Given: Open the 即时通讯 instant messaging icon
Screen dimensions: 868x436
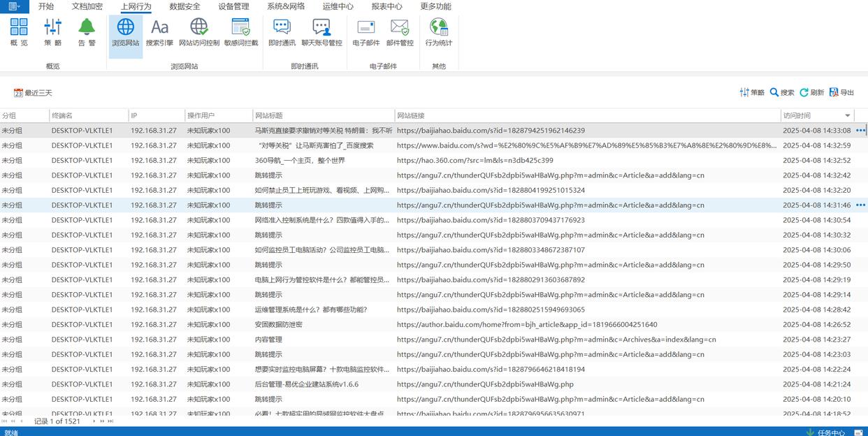Looking at the screenshot, I should (282, 33).
